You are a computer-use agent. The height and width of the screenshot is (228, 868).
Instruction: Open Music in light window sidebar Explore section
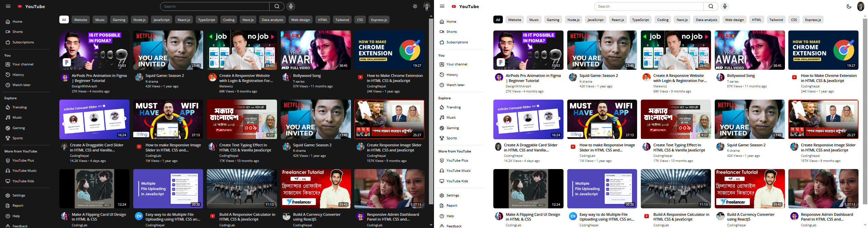click(x=460, y=118)
